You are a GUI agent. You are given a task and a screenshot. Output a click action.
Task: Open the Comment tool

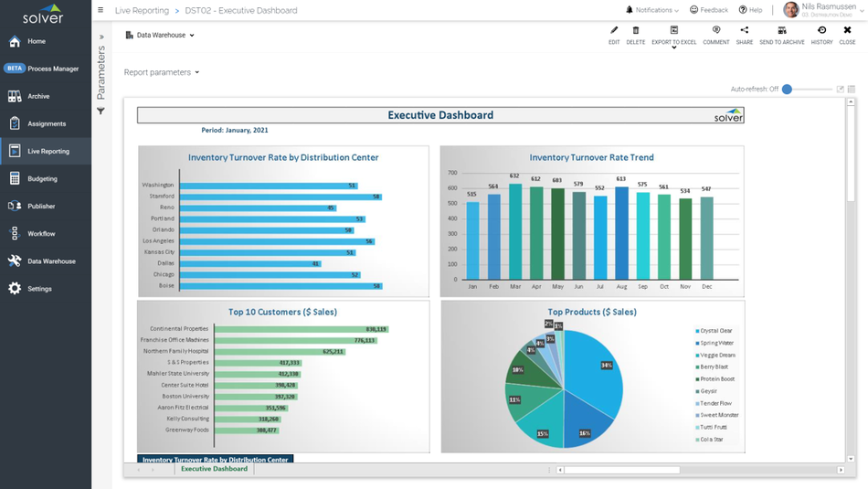[715, 31]
